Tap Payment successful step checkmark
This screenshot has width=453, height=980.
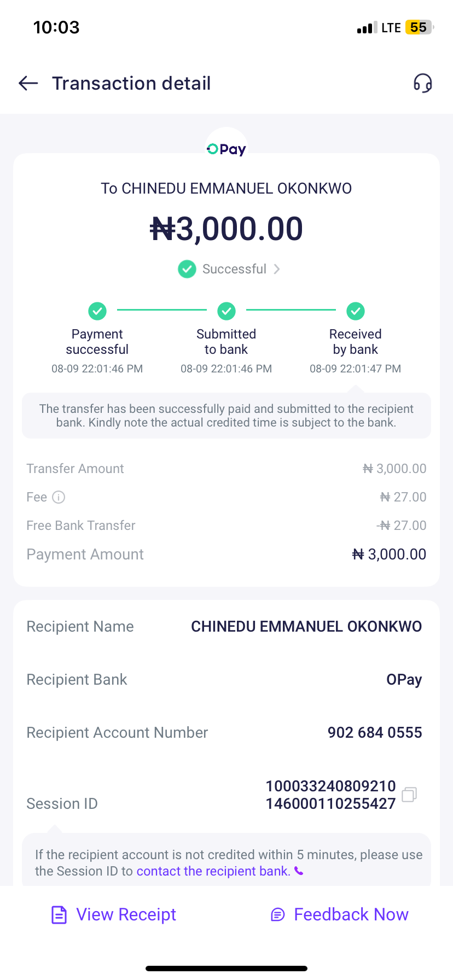(x=97, y=311)
